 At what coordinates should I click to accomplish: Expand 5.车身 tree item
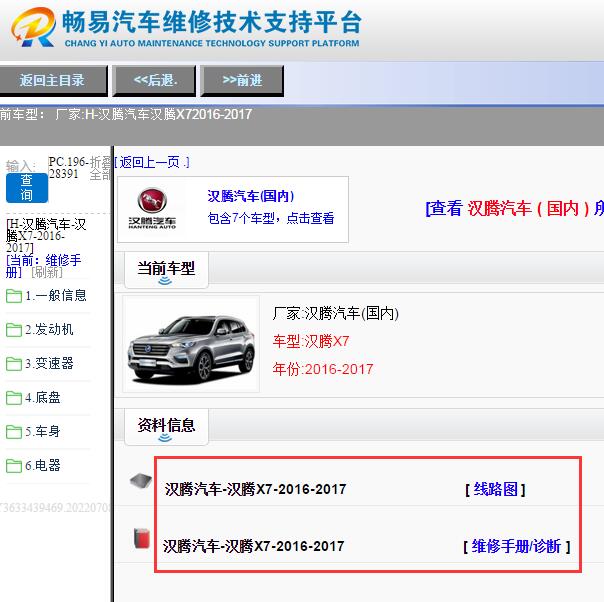pos(43,431)
